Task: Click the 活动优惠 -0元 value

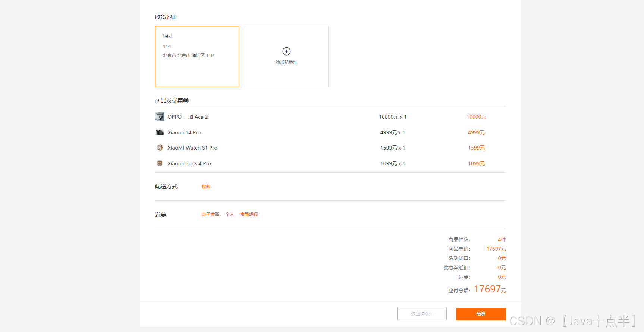Action: tap(501, 258)
